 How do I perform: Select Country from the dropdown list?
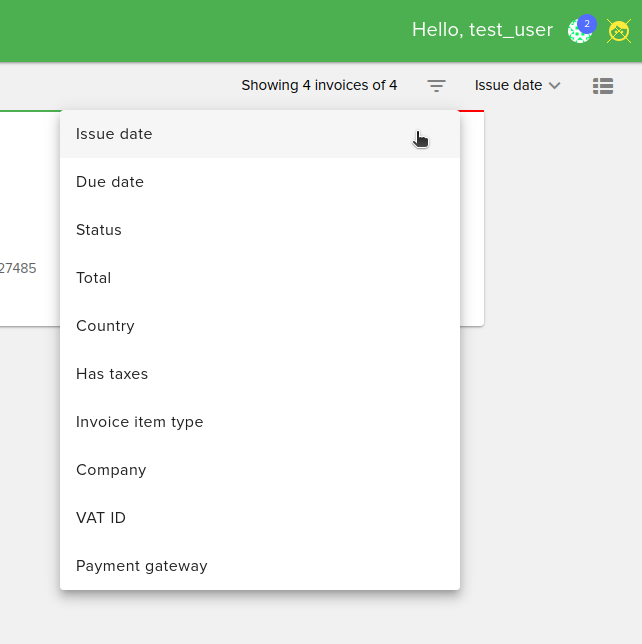click(105, 326)
